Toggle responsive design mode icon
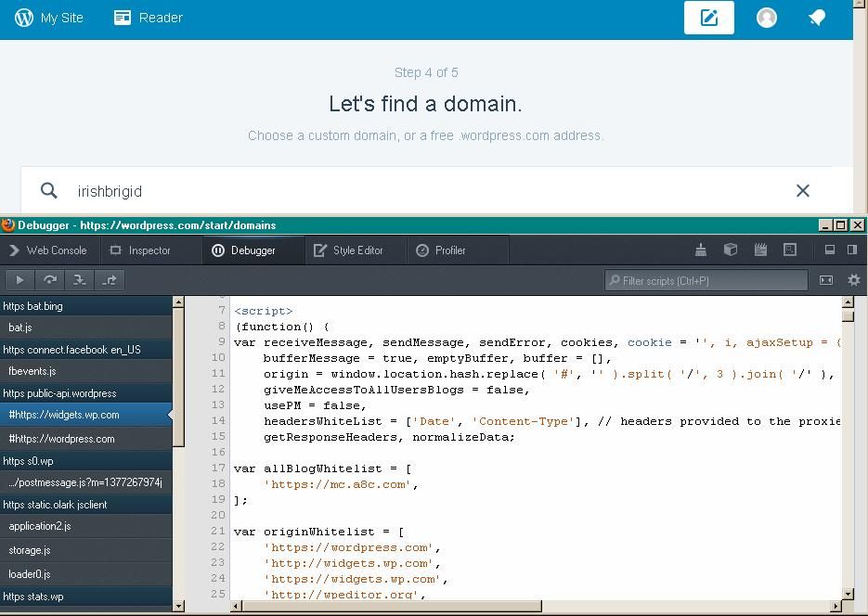The width and height of the screenshot is (868, 616). click(790, 250)
